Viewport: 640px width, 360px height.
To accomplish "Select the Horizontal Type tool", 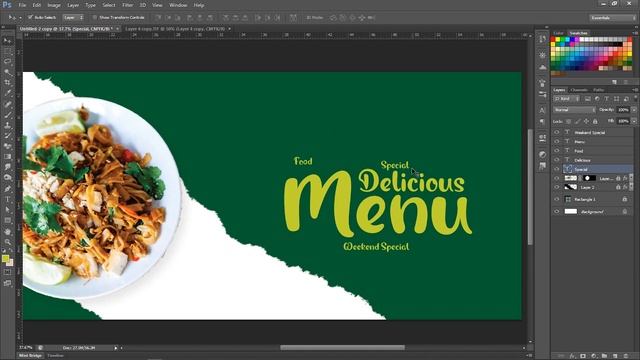I will (x=7, y=199).
